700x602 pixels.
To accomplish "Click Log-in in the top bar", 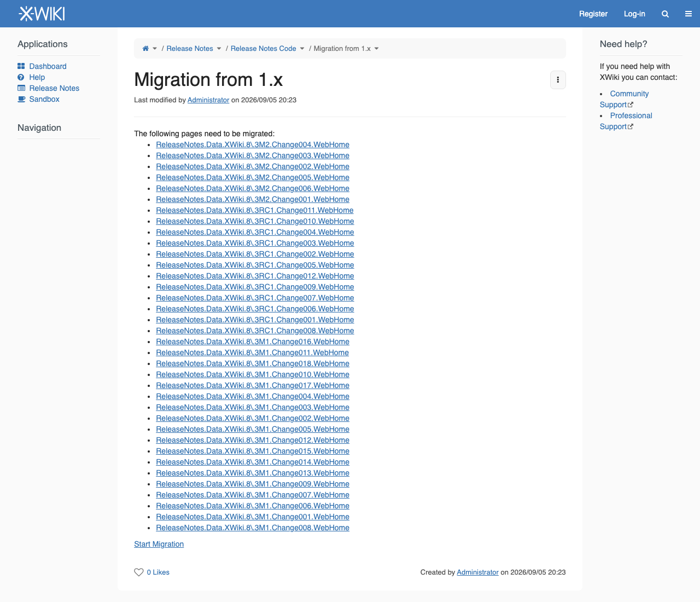I will (x=634, y=14).
